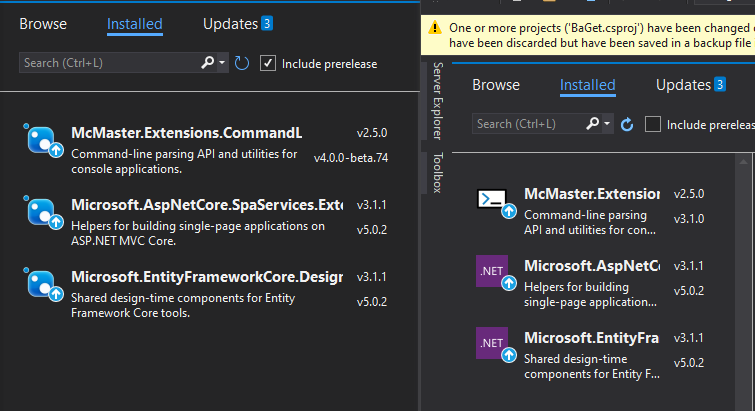
Task: Select the Installed tab in right panel
Action: pyautogui.click(x=587, y=85)
